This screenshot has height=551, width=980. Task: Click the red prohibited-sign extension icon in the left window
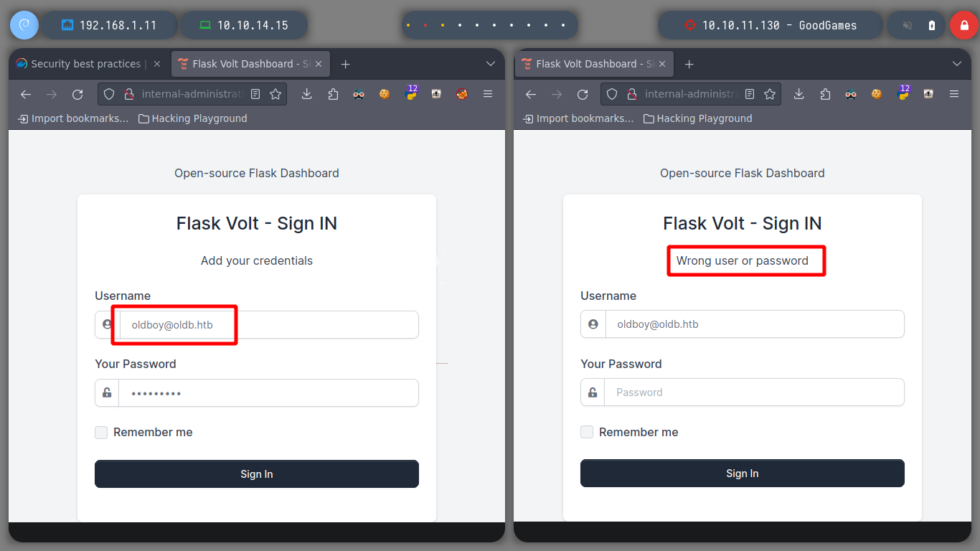point(462,94)
